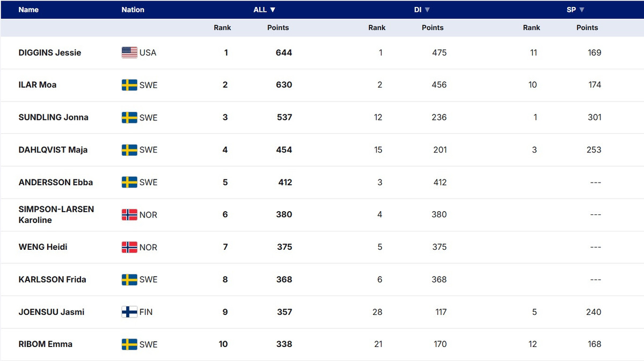Click Swedish flag in Dahlqvist Maja row
This screenshot has height=361, width=644.
point(129,150)
